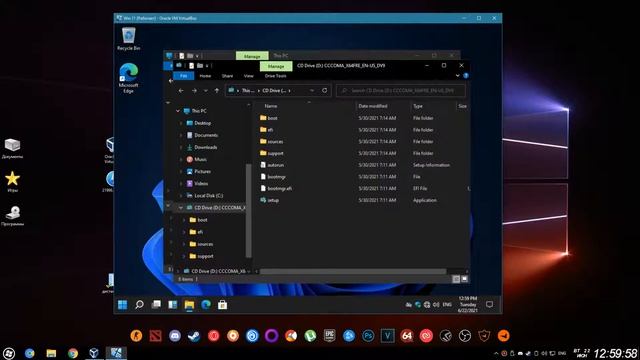Click the host Windows Start orb
This screenshot has width=640, height=360.
click(x=9, y=353)
